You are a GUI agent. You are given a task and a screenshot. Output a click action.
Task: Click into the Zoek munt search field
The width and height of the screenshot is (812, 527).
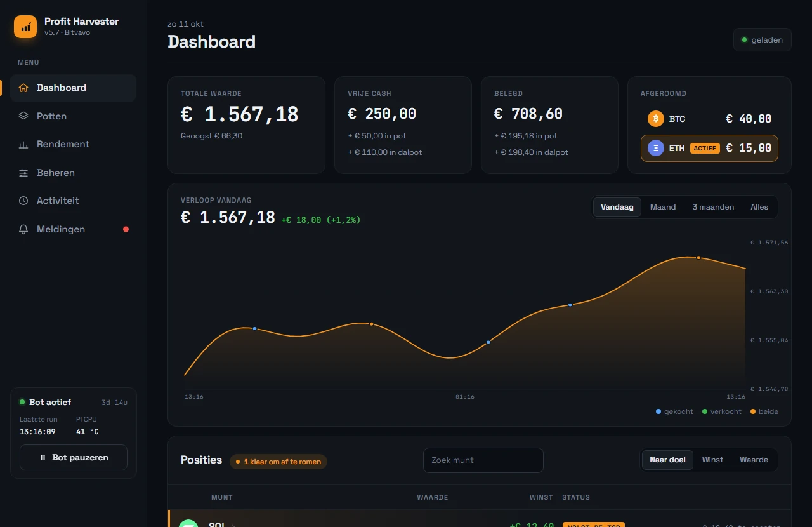point(483,460)
